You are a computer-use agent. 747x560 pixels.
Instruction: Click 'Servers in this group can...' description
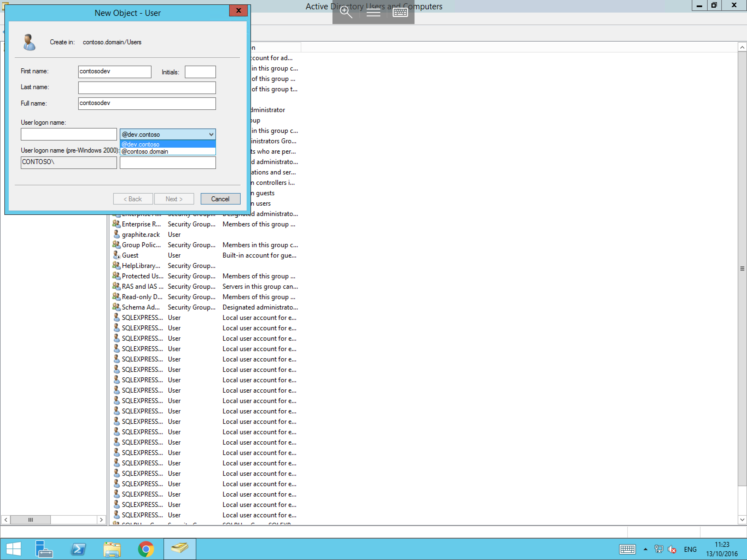click(x=260, y=286)
